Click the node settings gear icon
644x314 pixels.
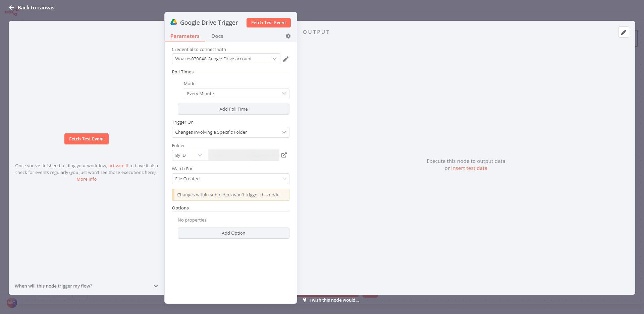pyautogui.click(x=288, y=36)
